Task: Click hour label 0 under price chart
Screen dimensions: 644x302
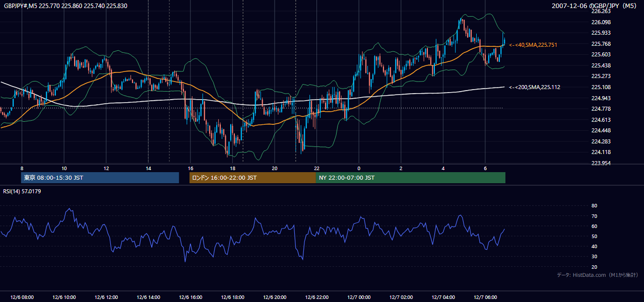Action: tap(359, 168)
